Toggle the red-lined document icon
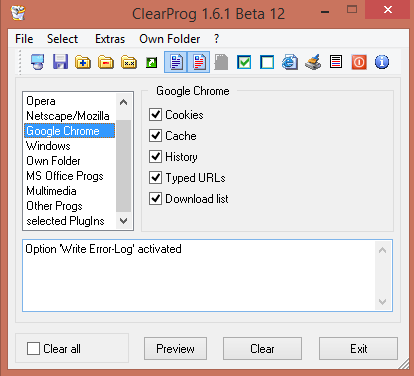The width and height of the screenshot is (414, 376). (x=199, y=62)
